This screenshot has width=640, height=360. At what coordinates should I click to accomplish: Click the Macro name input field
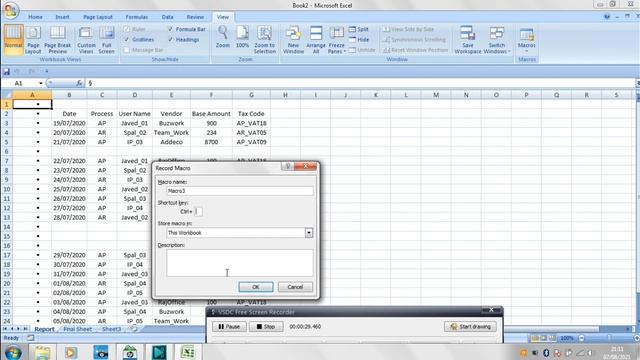click(240, 191)
